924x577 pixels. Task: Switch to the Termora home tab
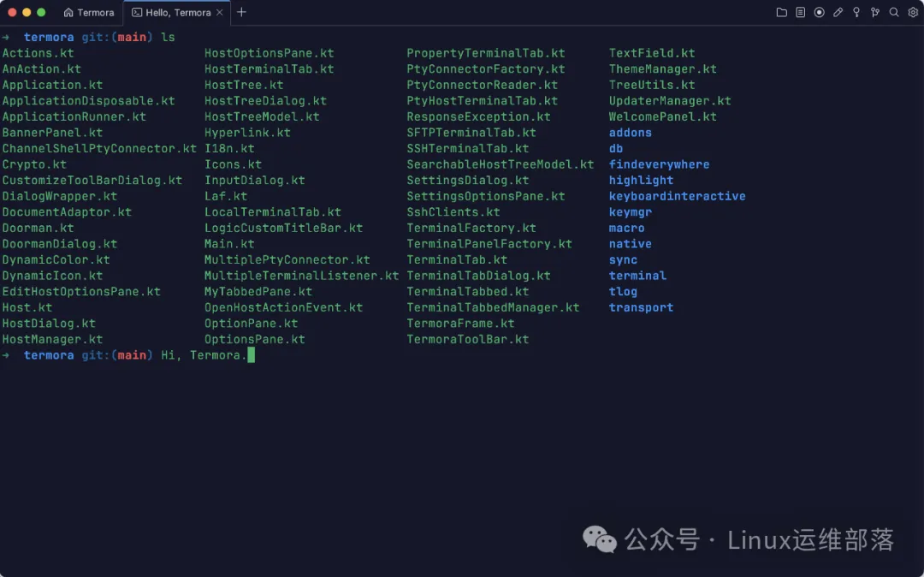click(x=89, y=13)
